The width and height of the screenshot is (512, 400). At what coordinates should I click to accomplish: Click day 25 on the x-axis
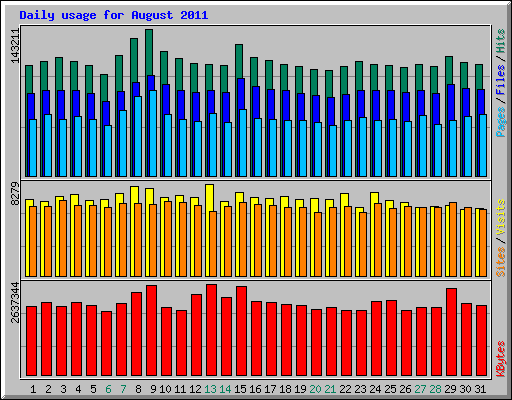click(390, 389)
